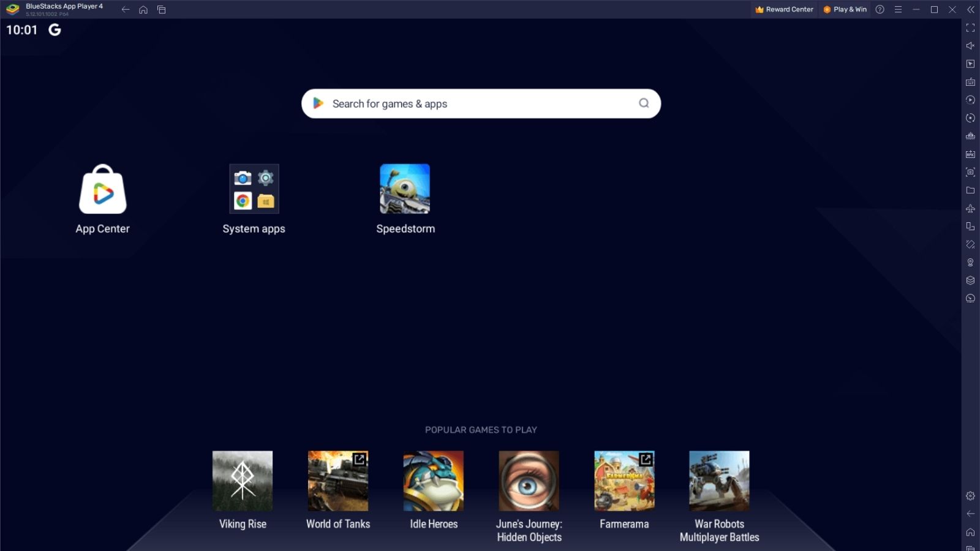
Task: Take a screenshot using the sidebar icon
Action: 970,172
